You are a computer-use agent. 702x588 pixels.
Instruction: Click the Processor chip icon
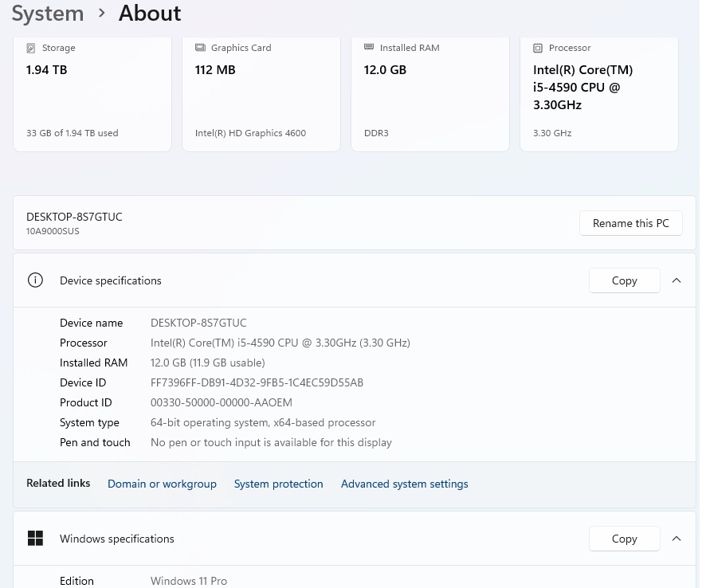pos(538,48)
